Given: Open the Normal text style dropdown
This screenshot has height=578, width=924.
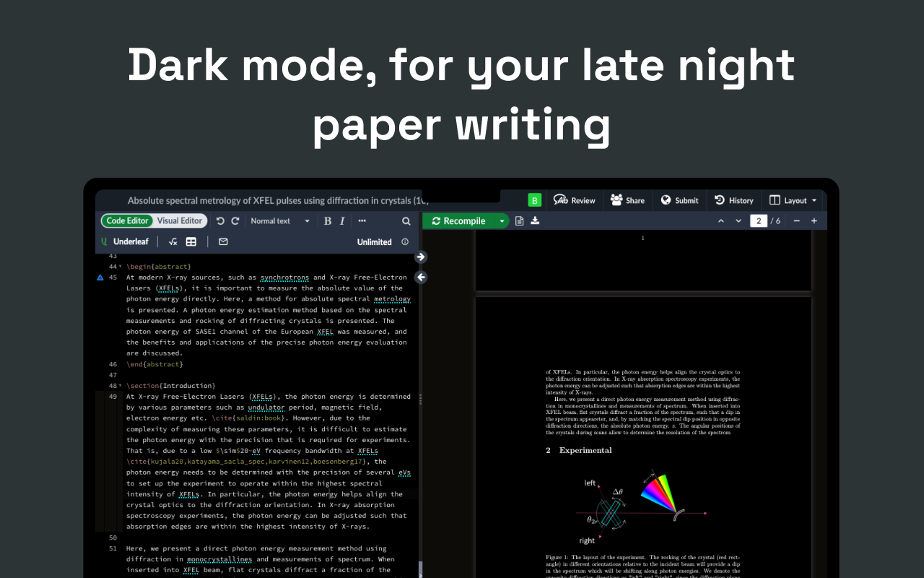Looking at the screenshot, I should tap(282, 220).
